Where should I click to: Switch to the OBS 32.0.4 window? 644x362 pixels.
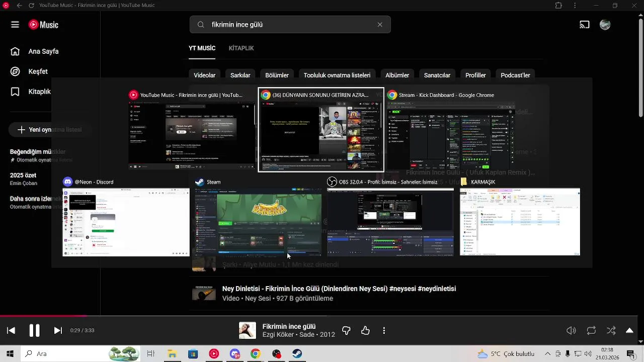tap(390, 222)
